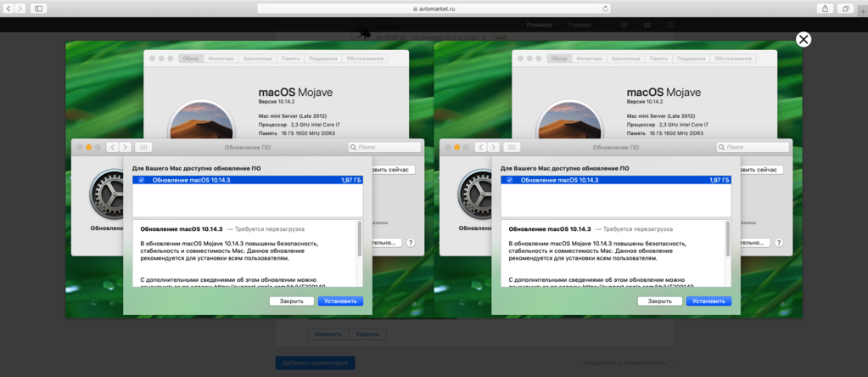Select Мониторы tab in right picture

[x=590, y=59]
